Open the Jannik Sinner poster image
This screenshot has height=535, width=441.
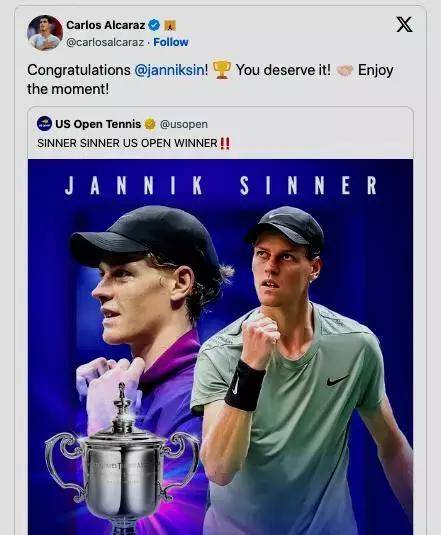pos(220,347)
